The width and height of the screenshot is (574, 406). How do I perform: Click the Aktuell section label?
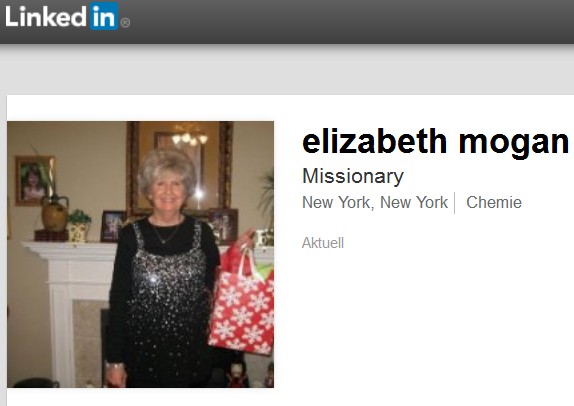pos(323,243)
